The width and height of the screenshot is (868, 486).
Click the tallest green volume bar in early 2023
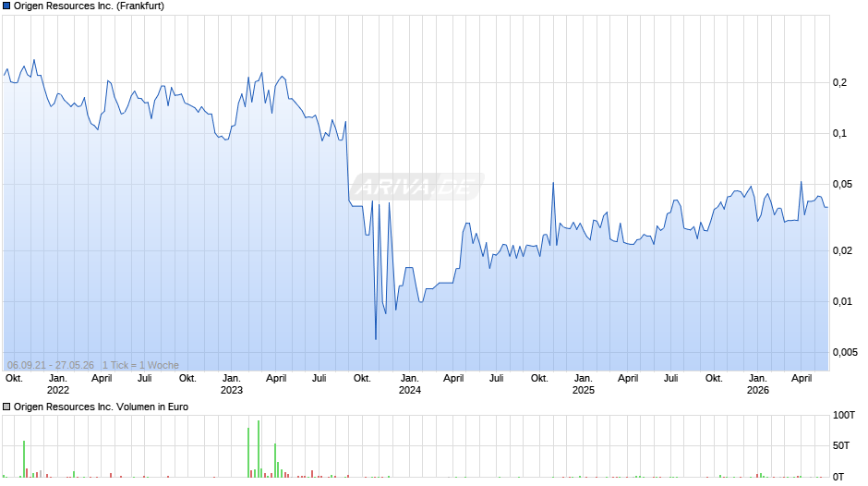[259, 449]
